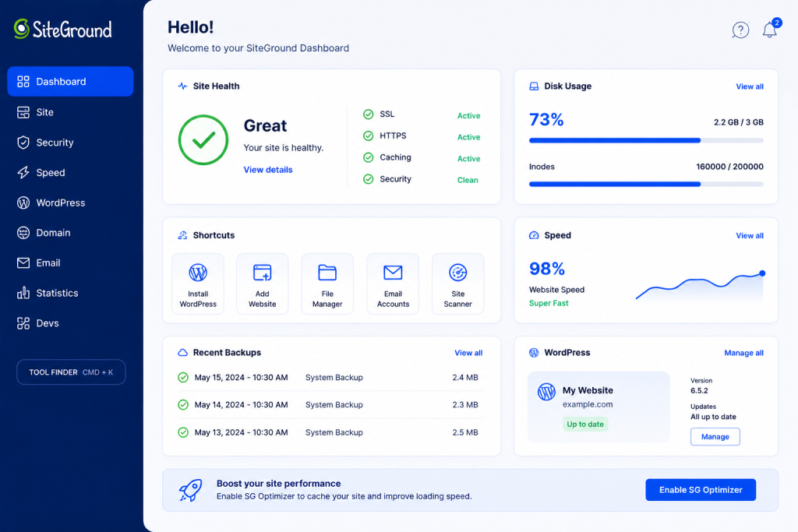Click the May 14 backup status check icon
The image size is (798, 532).
pyautogui.click(x=183, y=405)
